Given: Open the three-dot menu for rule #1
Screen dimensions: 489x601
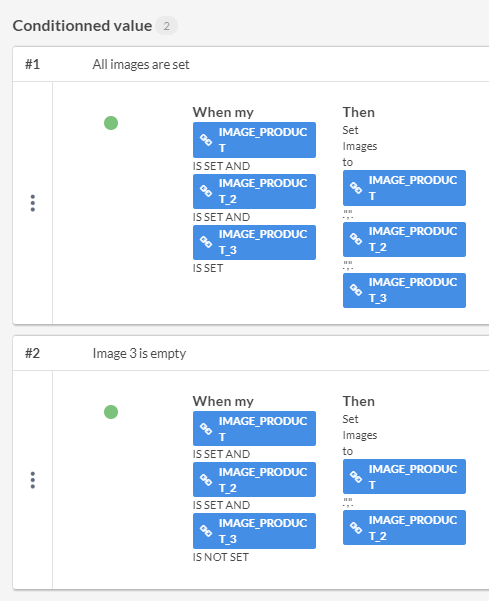Looking at the screenshot, I should pyautogui.click(x=33, y=203).
